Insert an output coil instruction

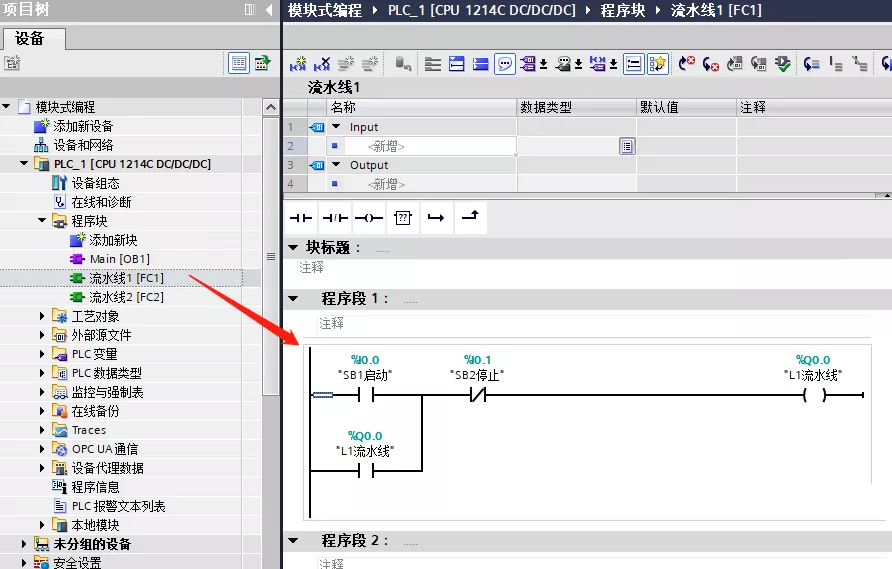[369, 217]
